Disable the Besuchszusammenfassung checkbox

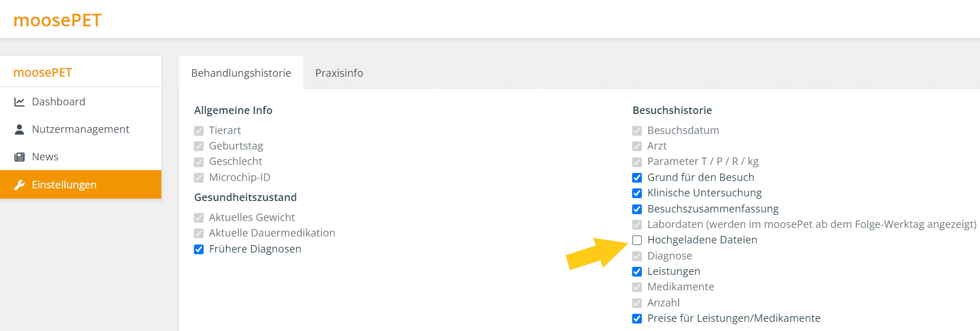[x=637, y=209]
